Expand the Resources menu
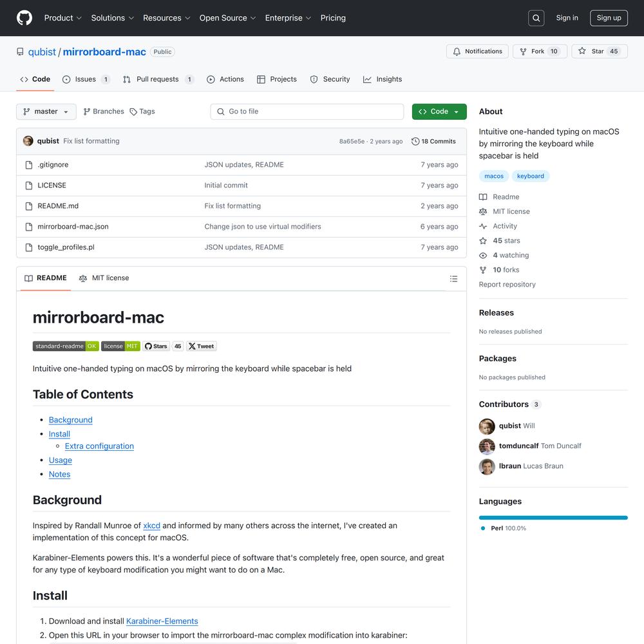 [x=166, y=18]
